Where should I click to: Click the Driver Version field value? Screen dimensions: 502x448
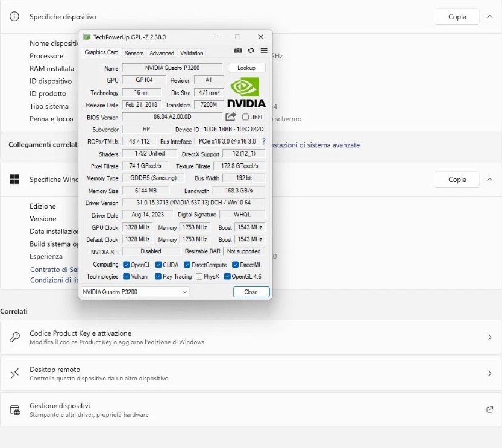click(193, 203)
